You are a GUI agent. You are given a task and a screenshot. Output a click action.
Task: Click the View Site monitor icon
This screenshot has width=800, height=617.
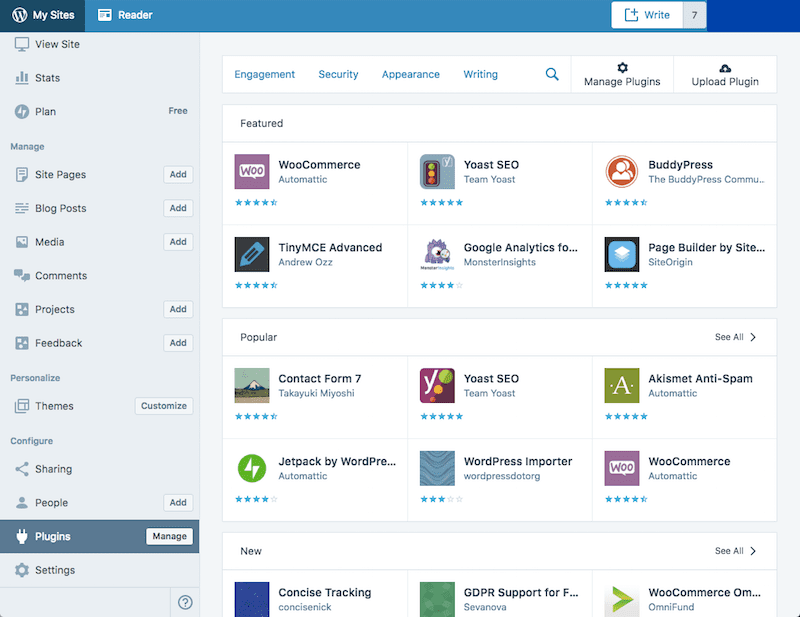(x=22, y=44)
